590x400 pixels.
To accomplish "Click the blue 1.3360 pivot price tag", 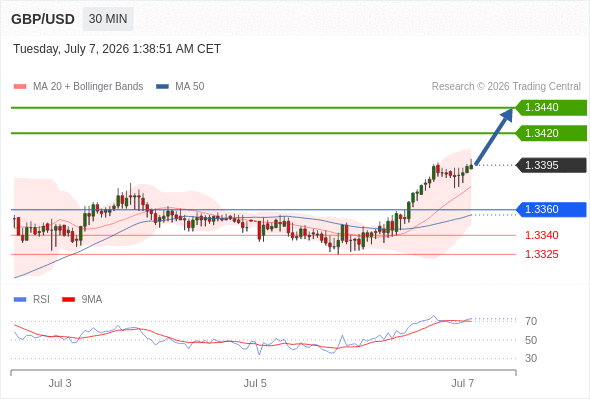I will coord(551,210).
